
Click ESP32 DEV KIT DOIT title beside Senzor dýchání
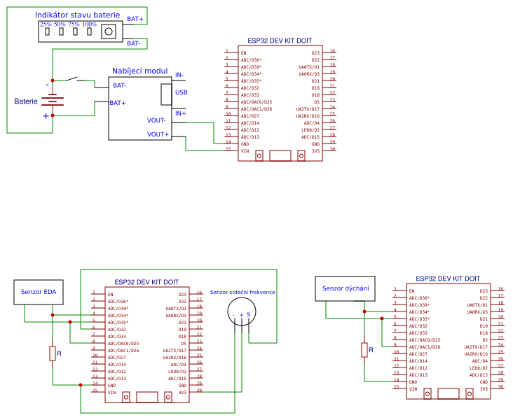click(x=448, y=279)
